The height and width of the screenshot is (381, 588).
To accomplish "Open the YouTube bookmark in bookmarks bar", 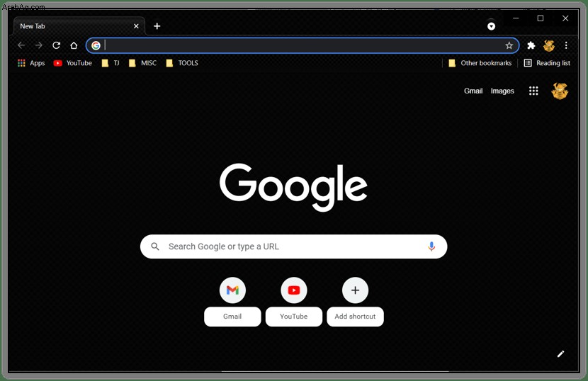I will pos(73,63).
